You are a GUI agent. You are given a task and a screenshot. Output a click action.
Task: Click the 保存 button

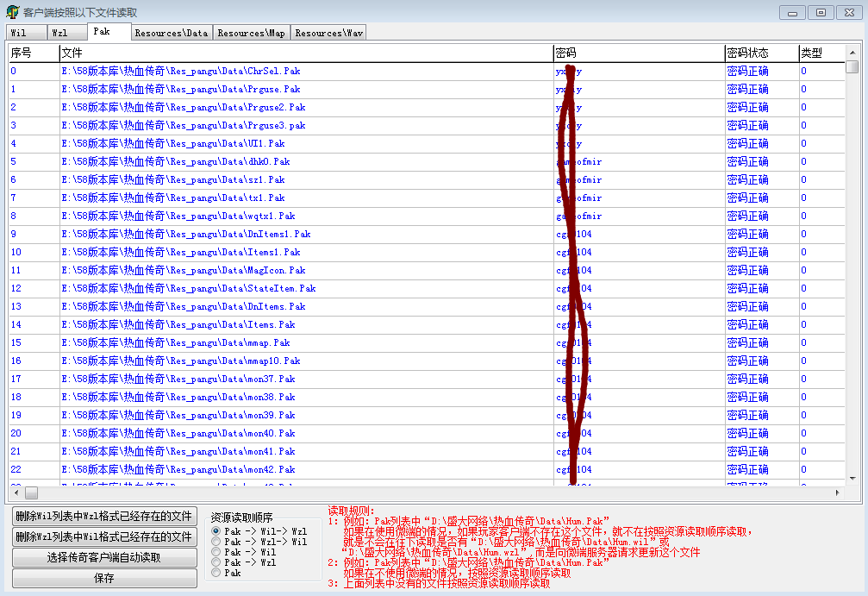(x=104, y=578)
